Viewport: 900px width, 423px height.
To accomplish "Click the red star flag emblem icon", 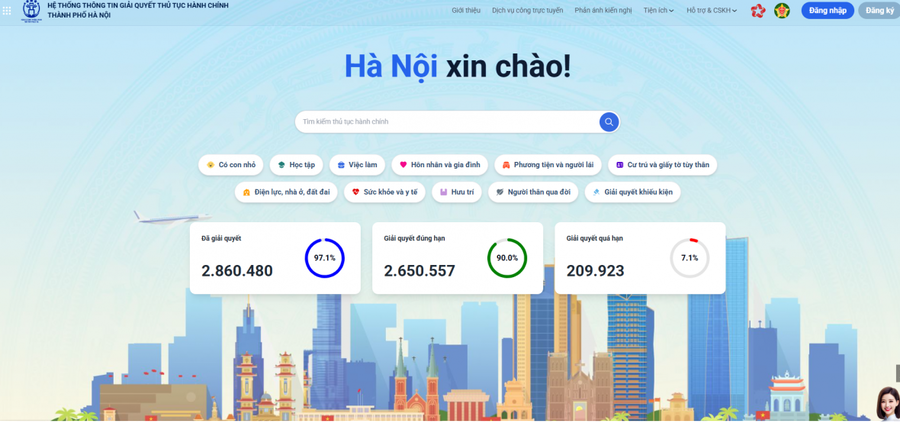I will click(x=758, y=10).
